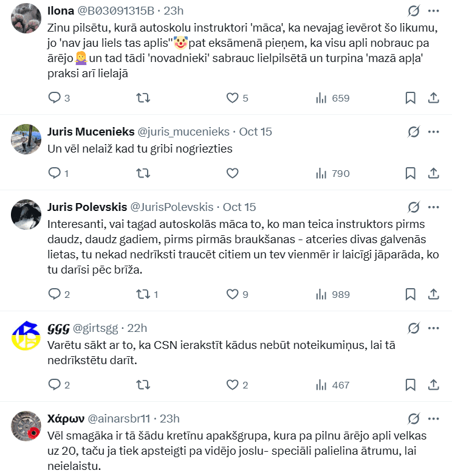Open more menu on Juris Mucenieks' tweet
This screenshot has height=476, width=452.
[x=434, y=131]
